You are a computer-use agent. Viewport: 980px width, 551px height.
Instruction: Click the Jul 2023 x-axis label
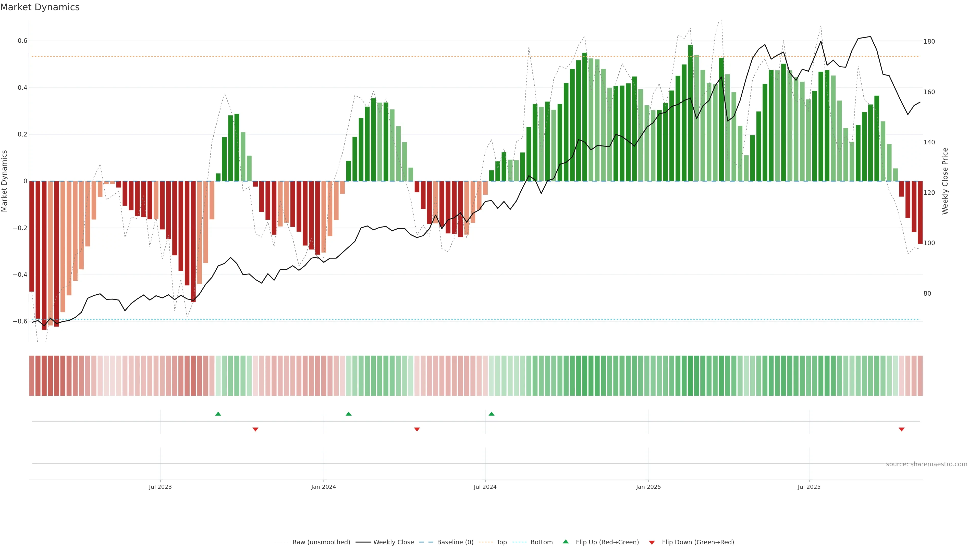(160, 487)
